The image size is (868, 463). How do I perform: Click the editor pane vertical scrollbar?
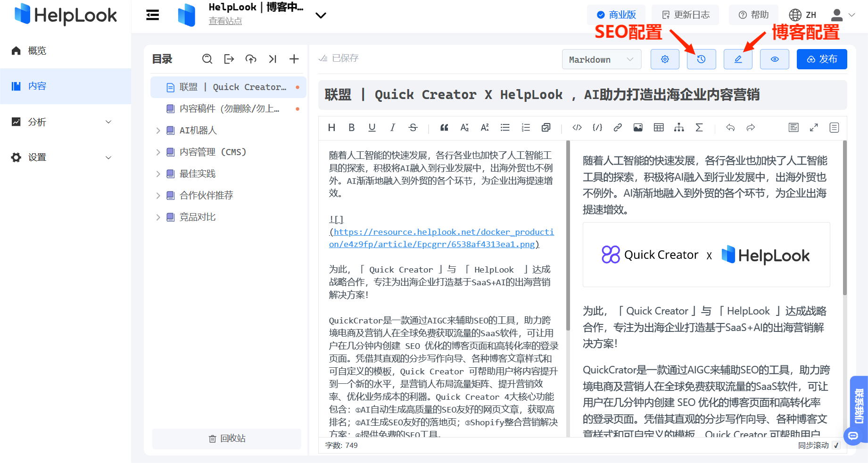[x=568, y=236]
